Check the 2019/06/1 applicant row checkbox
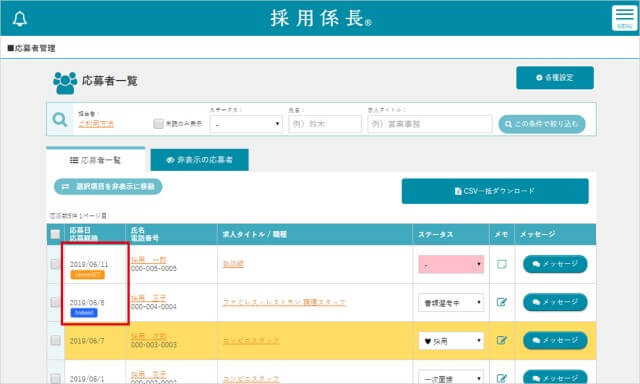 tap(55, 378)
